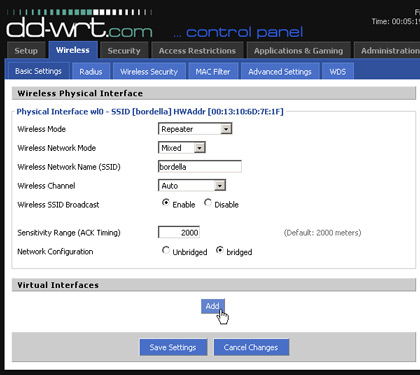This screenshot has height=375, width=420.
Task: Click the Sensitivity Range field showing 2000
Action: [179, 232]
